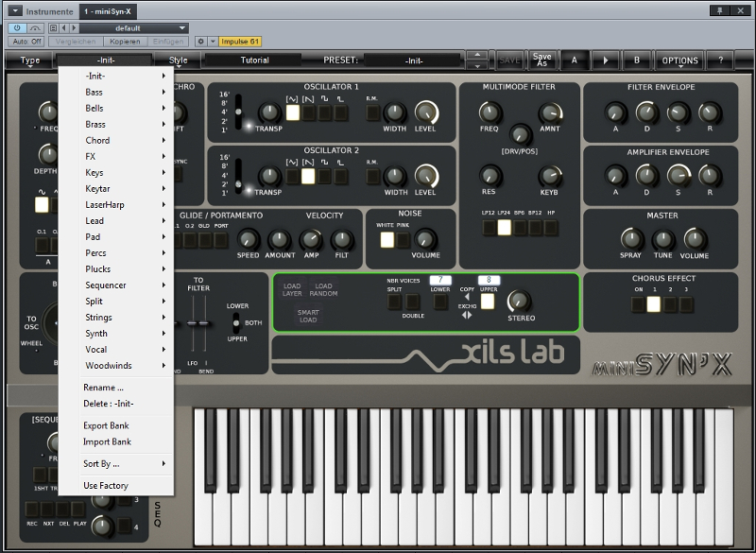Select Chorus mode 3 button
This screenshot has width=756, height=553.
[x=686, y=304]
